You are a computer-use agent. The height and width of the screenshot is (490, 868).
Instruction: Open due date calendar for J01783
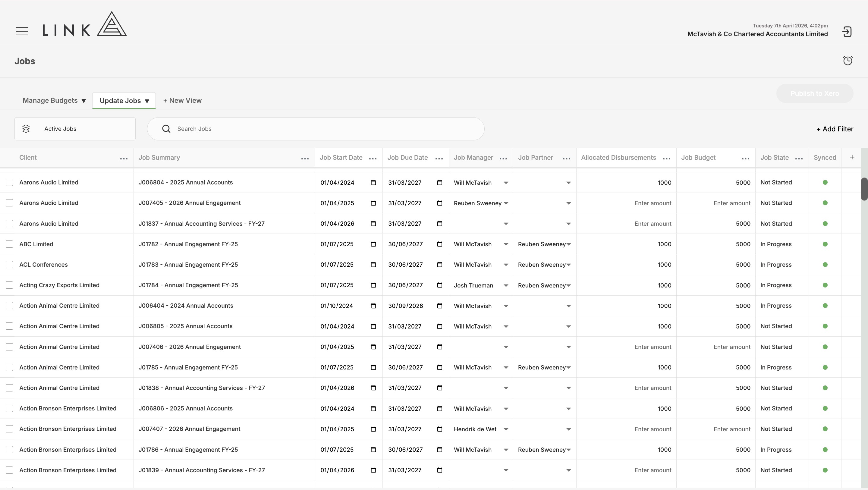pyautogui.click(x=440, y=265)
